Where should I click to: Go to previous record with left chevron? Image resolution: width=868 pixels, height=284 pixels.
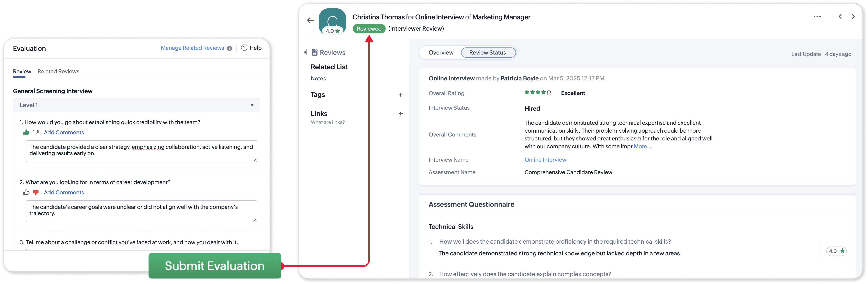840,16
